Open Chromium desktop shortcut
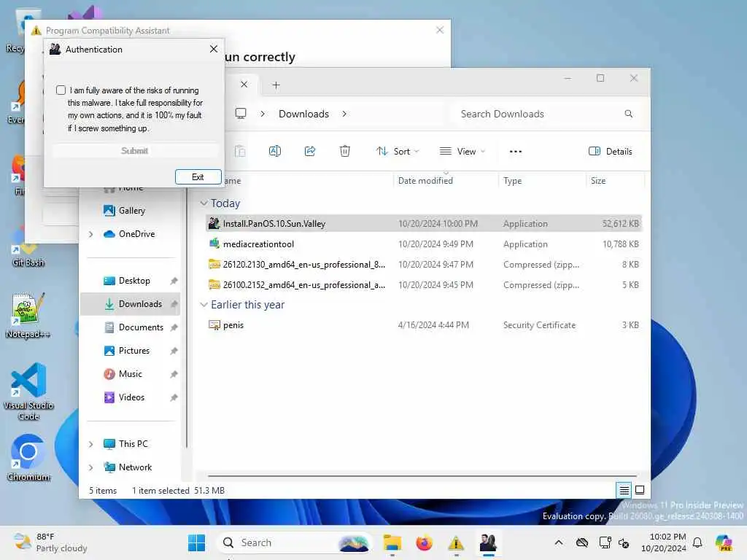 (28, 457)
